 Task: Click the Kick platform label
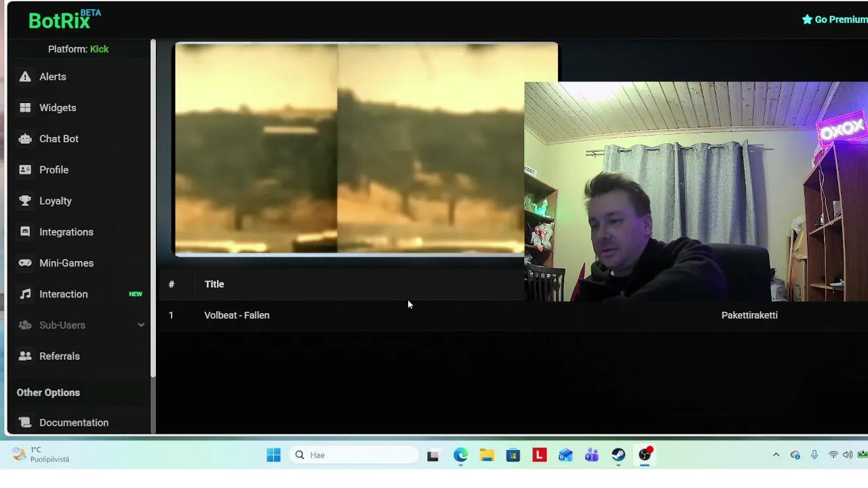pos(99,49)
